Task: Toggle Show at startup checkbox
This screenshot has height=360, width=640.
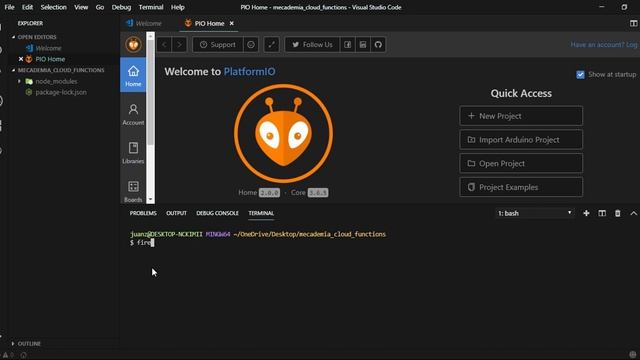Action: point(580,75)
